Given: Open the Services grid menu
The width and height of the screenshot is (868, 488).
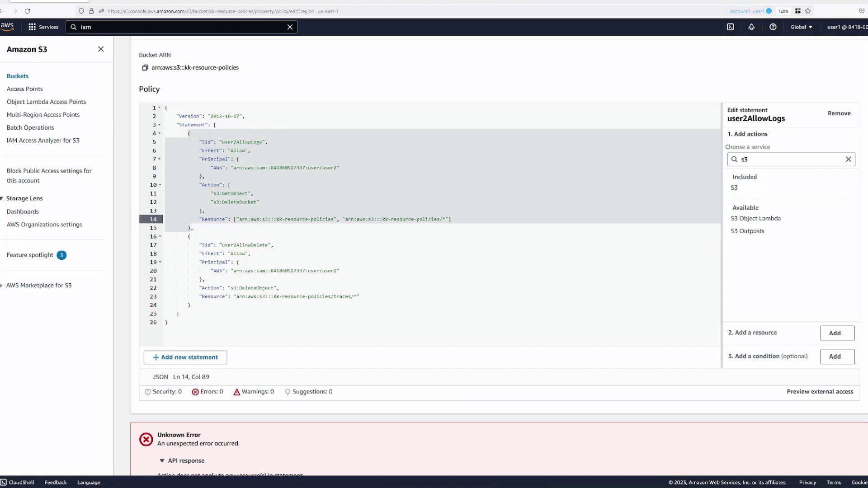Looking at the screenshot, I should [43, 27].
